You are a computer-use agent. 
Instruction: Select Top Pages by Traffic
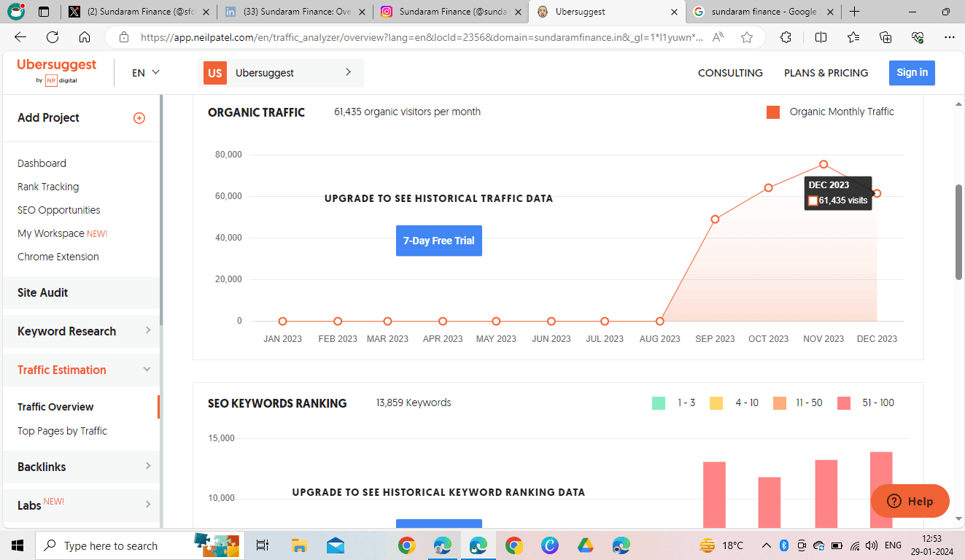(x=62, y=431)
